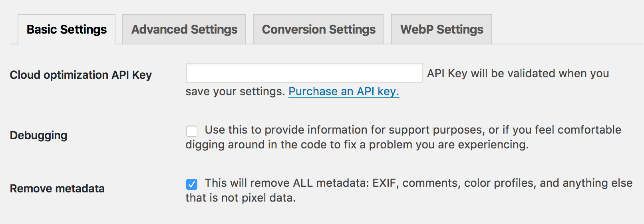Screen dimensions: 644x224
Task: Switch to the Basic Settings tab
Action: coord(67,30)
